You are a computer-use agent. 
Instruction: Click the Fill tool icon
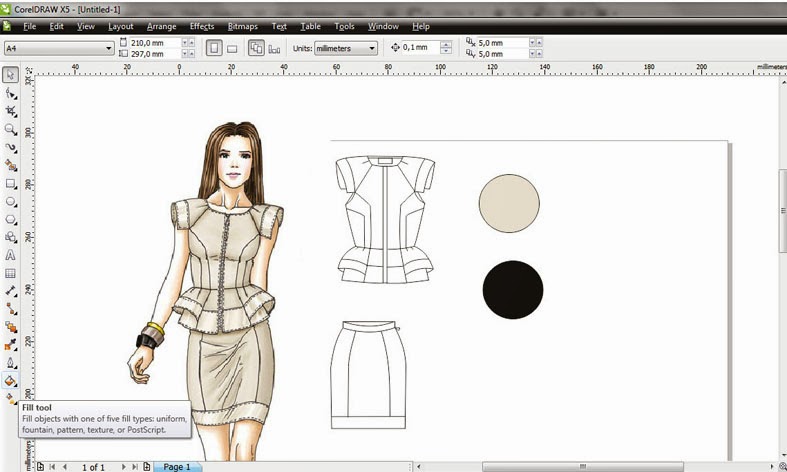coord(10,381)
